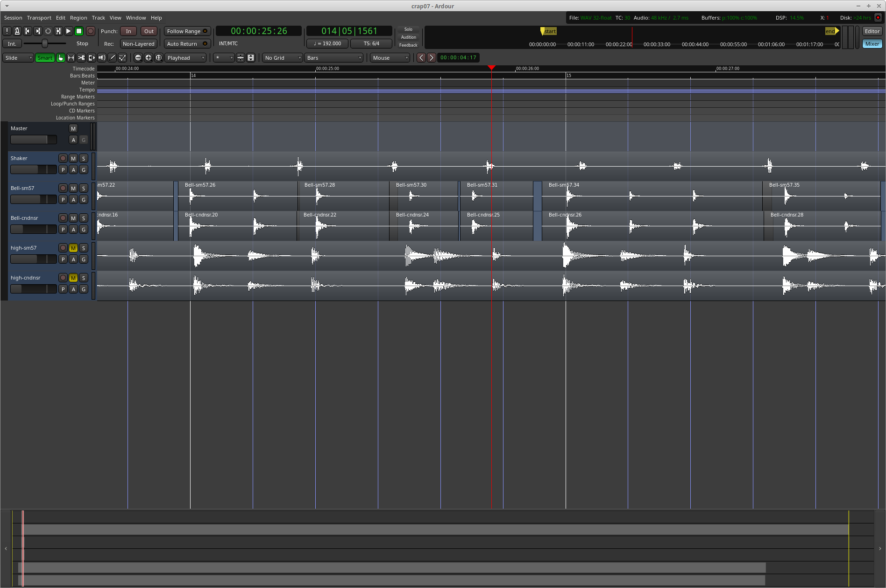This screenshot has height=588, width=886.
Task: Select the Stretch tool
Action: (x=92, y=58)
